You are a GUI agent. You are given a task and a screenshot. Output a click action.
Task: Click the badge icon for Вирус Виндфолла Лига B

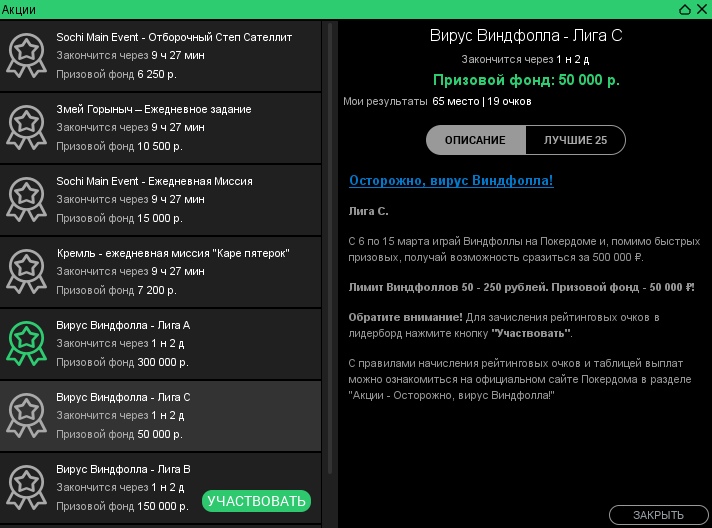click(26, 487)
